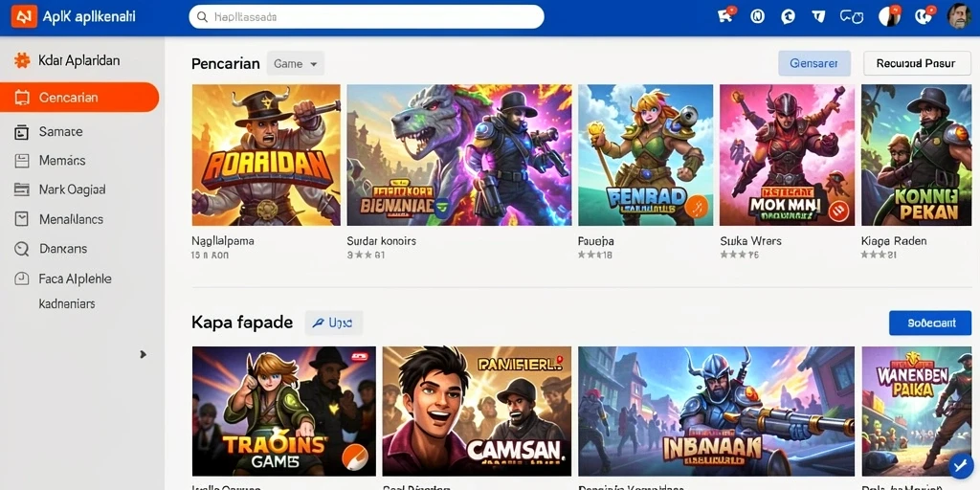The image size is (980, 490).
Task: Focus the top search input field
Action: pyautogui.click(x=367, y=17)
